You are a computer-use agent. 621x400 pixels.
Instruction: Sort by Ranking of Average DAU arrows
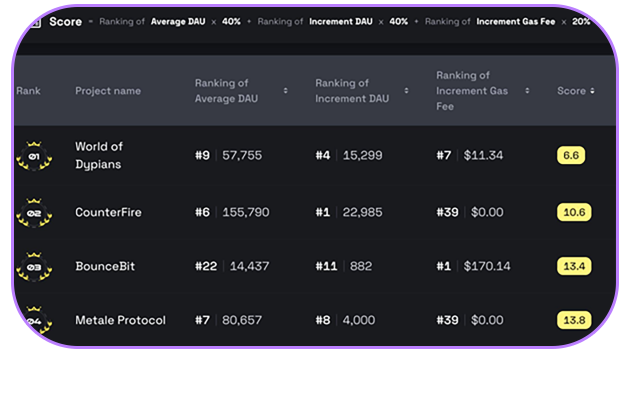pos(286,91)
